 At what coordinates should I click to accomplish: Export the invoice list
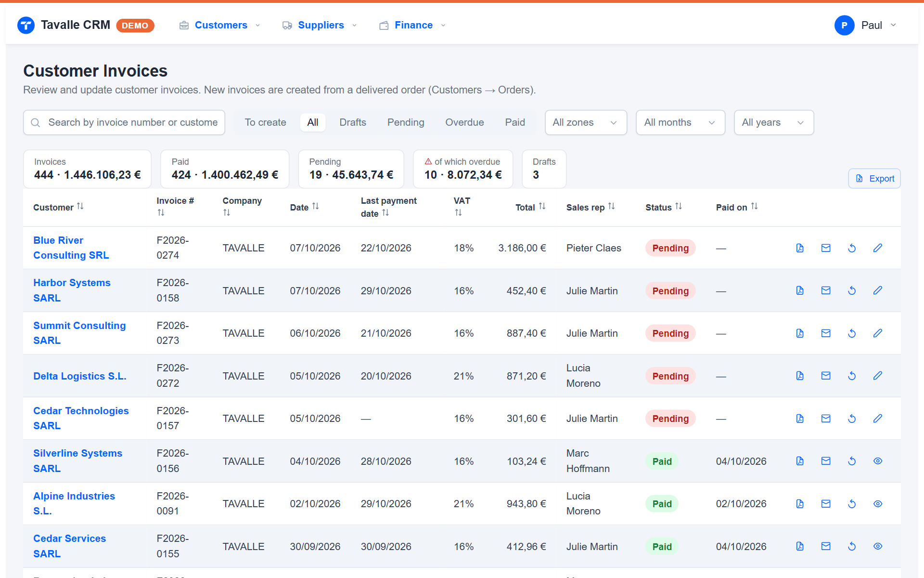tap(874, 179)
